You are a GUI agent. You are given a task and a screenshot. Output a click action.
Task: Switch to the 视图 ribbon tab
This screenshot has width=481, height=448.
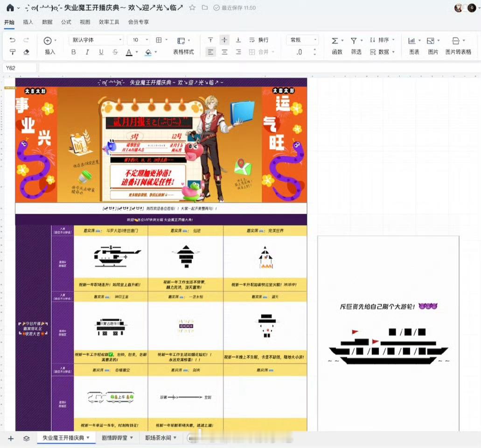click(85, 22)
